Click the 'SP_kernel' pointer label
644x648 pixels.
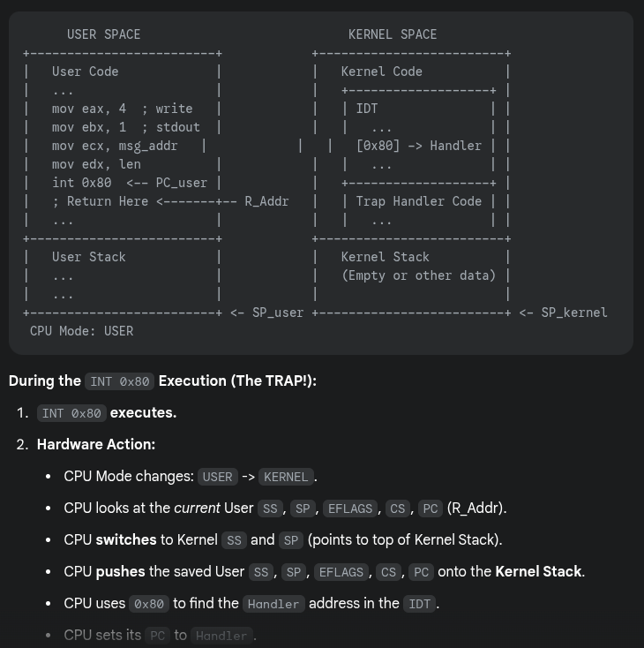pyautogui.click(x=574, y=313)
